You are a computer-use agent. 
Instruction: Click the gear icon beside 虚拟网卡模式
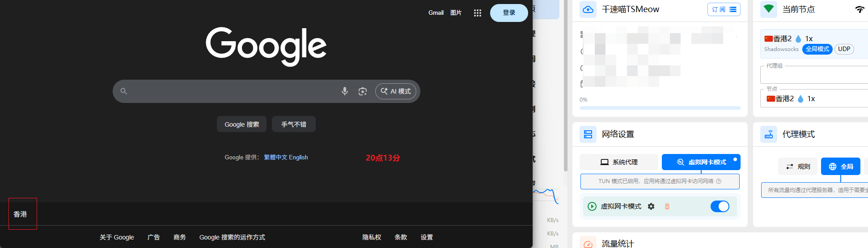point(651,206)
